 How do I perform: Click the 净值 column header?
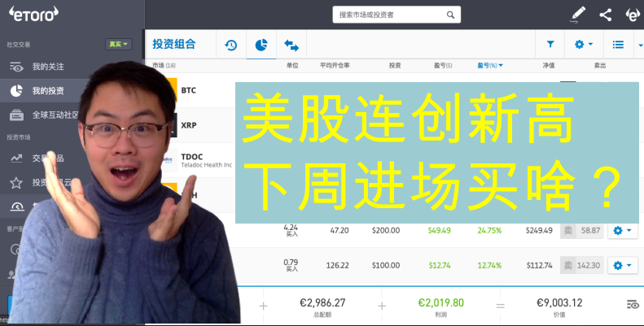point(549,66)
